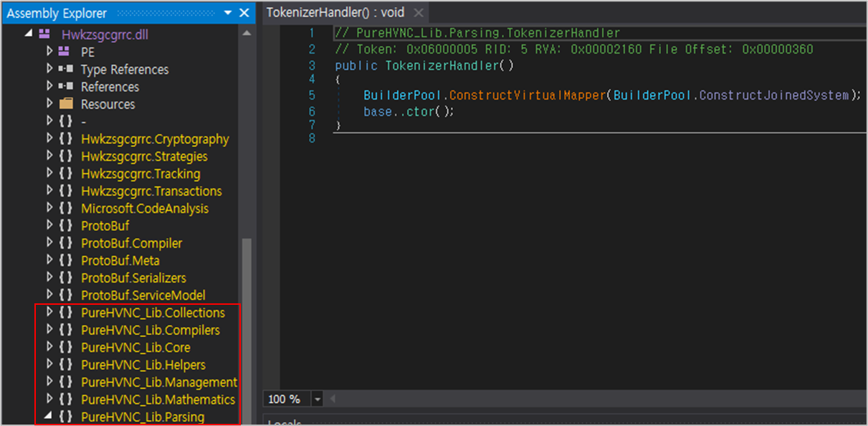Select the Microsoft.CodeAnalysis namespace label
868x426 pixels.
(x=145, y=209)
